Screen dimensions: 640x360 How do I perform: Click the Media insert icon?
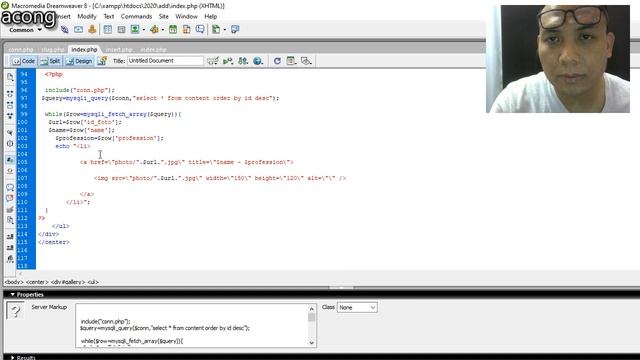point(154,29)
